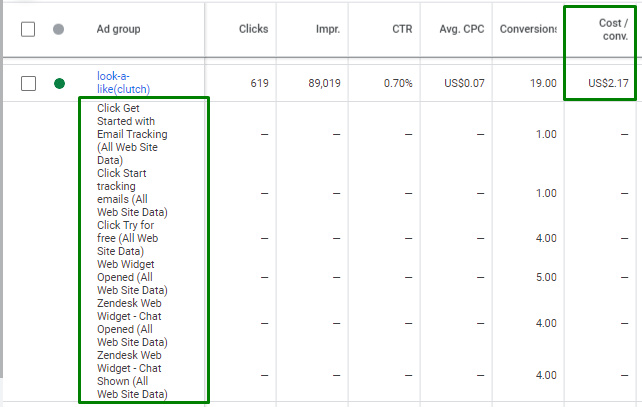The image size is (642, 407).
Task: Click the US$0.07 average CPC value
Action: [x=462, y=83]
